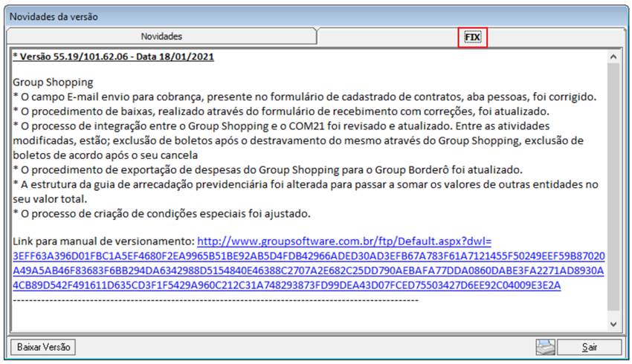Screen dimensions: 632x364
Task: Click the line mentioning 'integração entre o Group Shopping e o COM21'
Action: [x=298, y=140]
